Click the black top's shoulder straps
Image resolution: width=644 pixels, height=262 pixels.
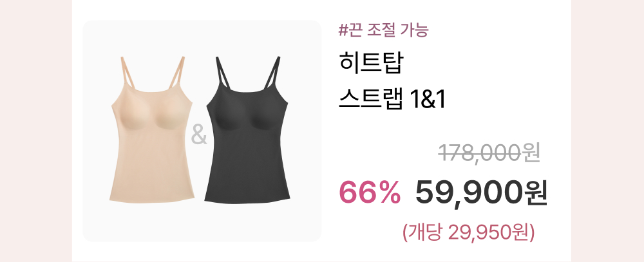(248, 73)
